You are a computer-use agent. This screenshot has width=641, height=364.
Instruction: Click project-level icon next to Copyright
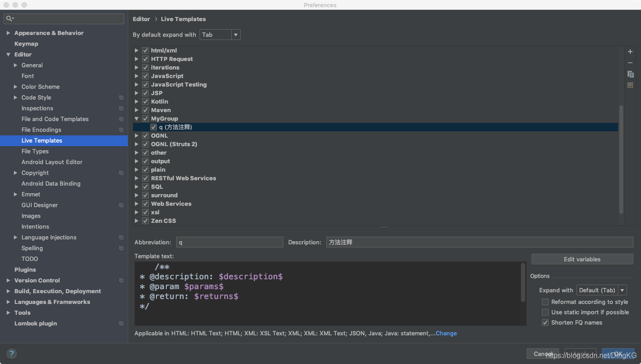pos(121,173)
